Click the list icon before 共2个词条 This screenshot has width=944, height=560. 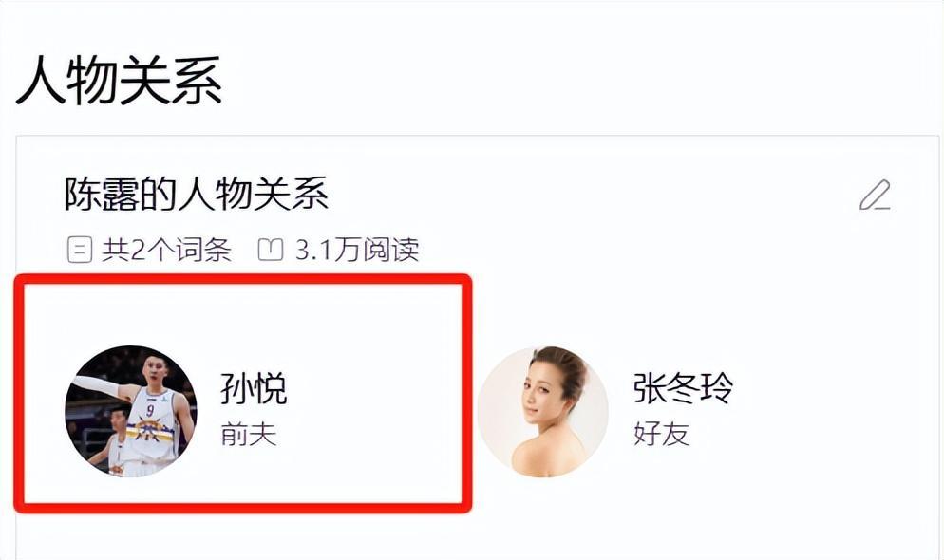tap(80, 250)
